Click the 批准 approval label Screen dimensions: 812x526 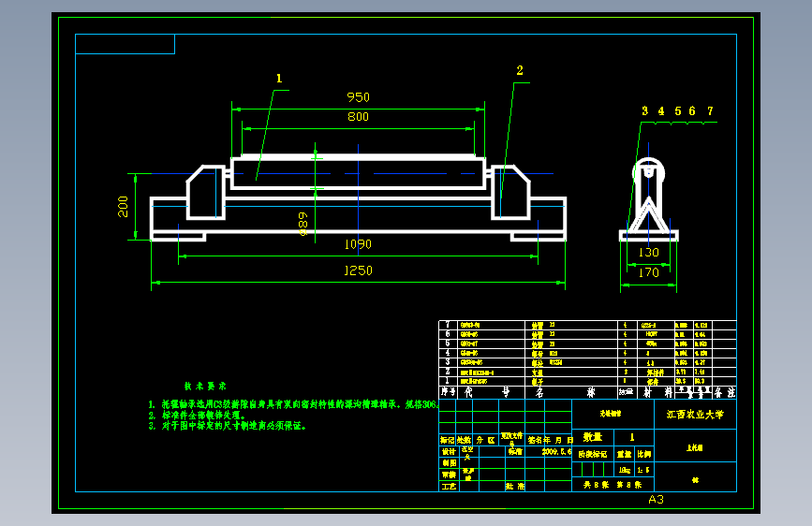(x=515, y=486)
